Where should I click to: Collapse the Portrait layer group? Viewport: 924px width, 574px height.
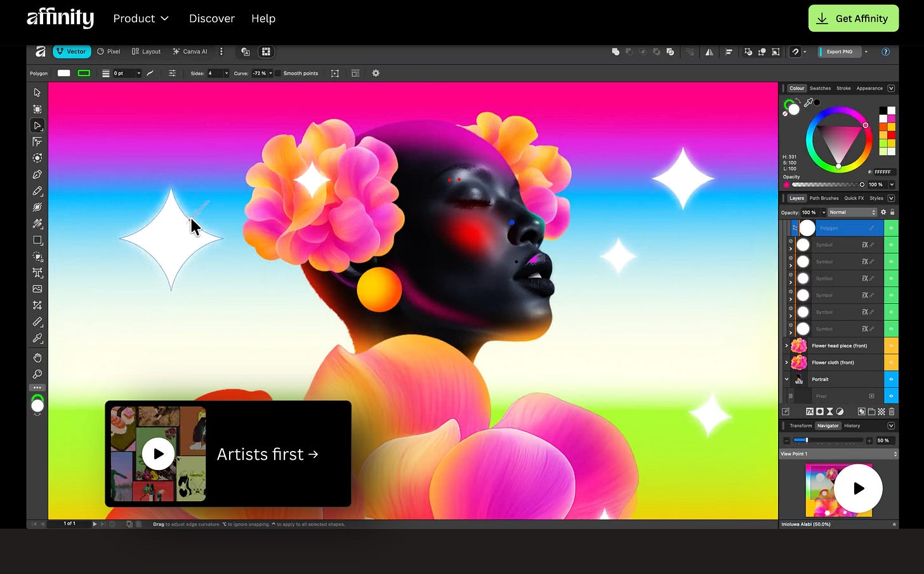click(786, 379)
